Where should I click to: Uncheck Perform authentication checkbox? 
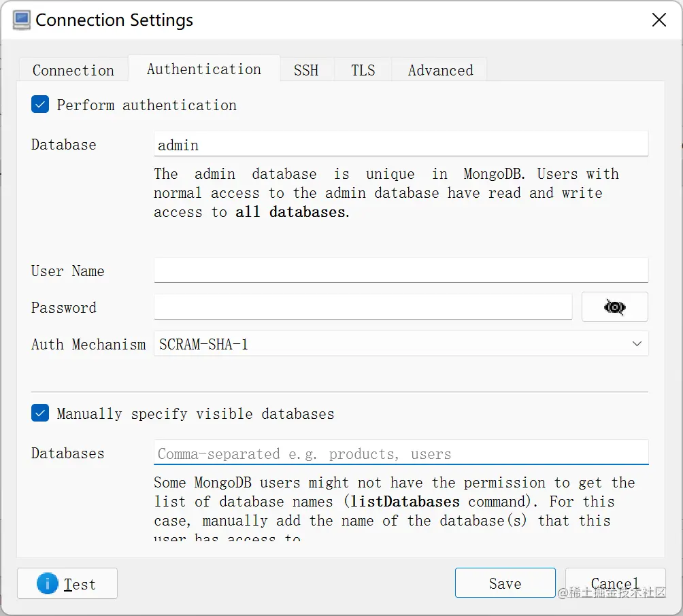40,105
